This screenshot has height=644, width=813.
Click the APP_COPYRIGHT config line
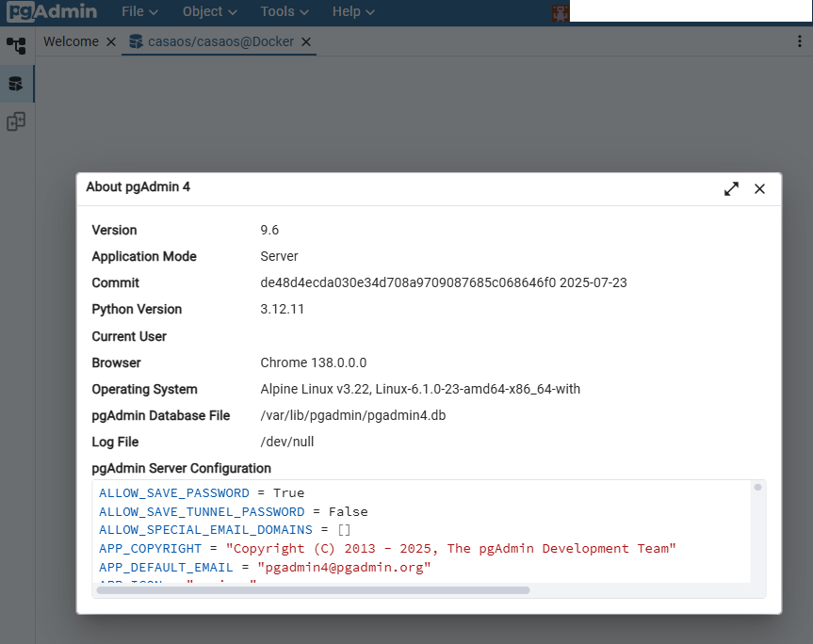click(x=388, y=549)
